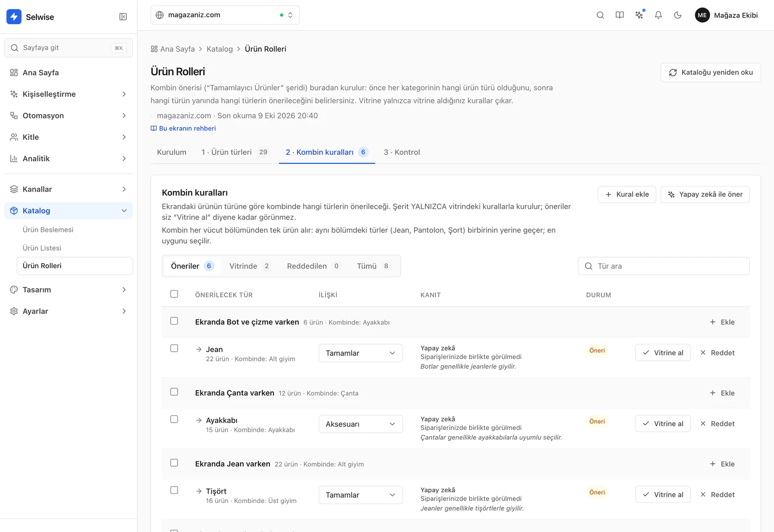Image resolution: width=774 pixels, height=532 pixels.
Task: Switch to 3 · Kontrol tab
Action: coord(402,152)
